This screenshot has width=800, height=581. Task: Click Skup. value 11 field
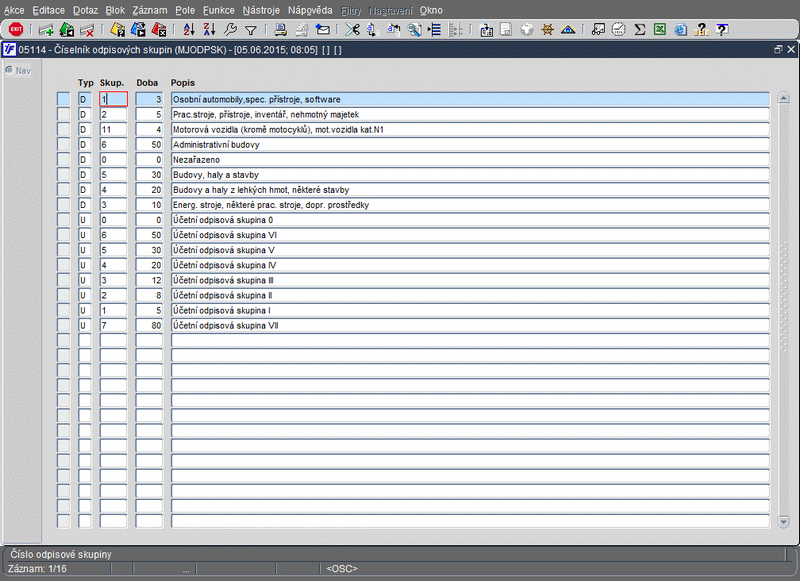pyautogui.click(x=113, y=129)
